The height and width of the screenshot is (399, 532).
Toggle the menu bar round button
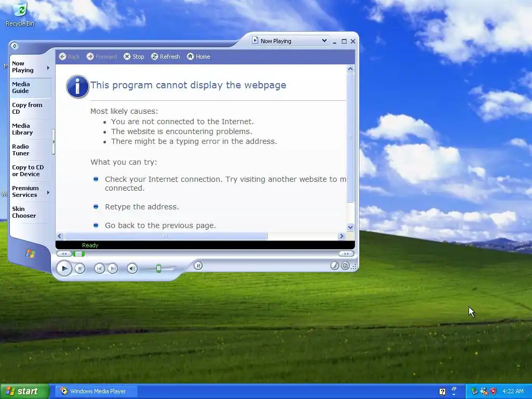coord(14,46)
